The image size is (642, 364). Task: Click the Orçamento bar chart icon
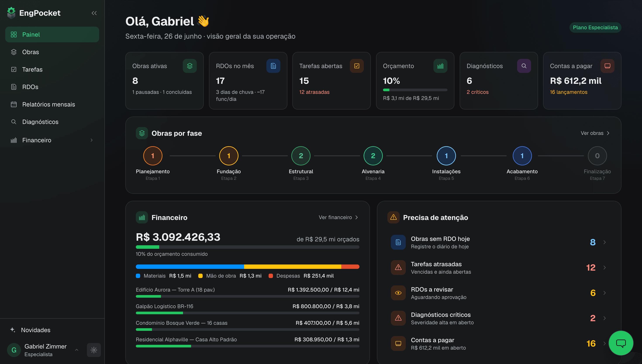[440, 66]
